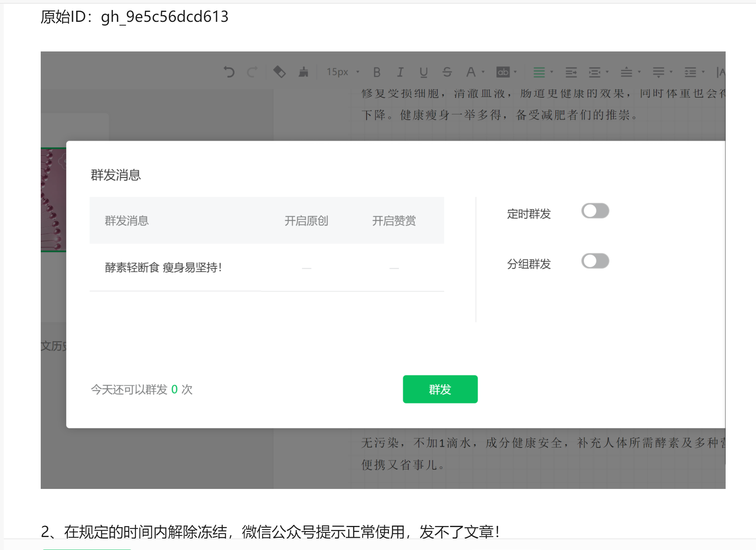The image size is (756, 550).
Task: Click the 开启原创 column header
Action: point(306,221)
